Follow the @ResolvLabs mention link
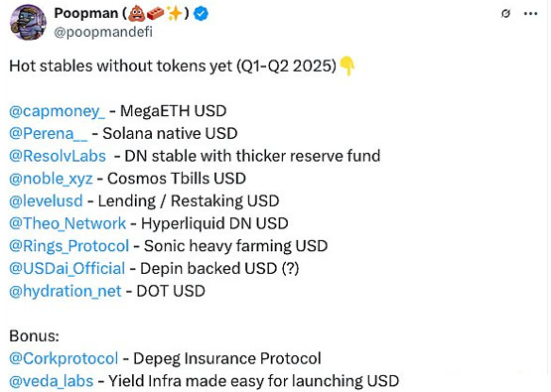This screenshot has width=551, height=392. pos(58,156)
